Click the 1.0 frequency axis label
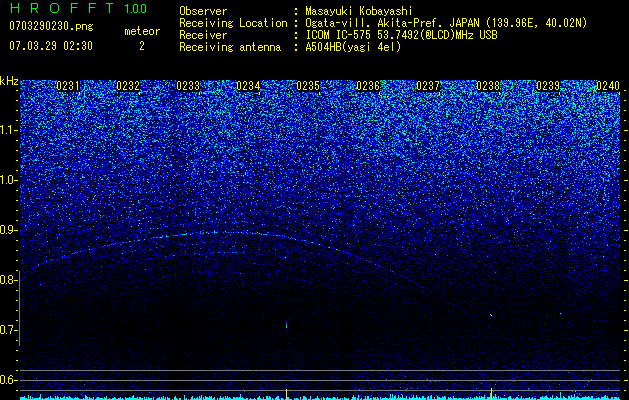The image size is (629, 400). [9, 180]
